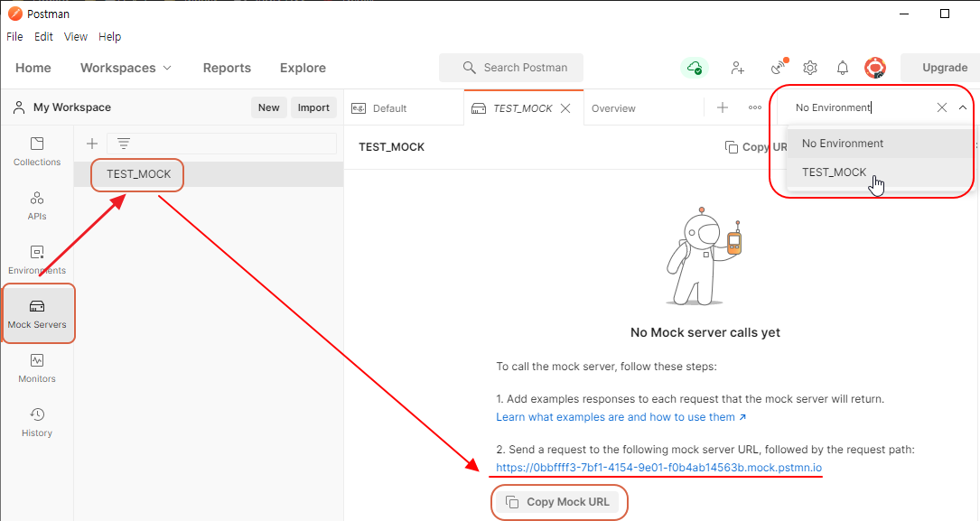The height and width of the screenshot is (521, 980).
Task: Open the Environments sidebar panel
Action: [x=37, y=260]
